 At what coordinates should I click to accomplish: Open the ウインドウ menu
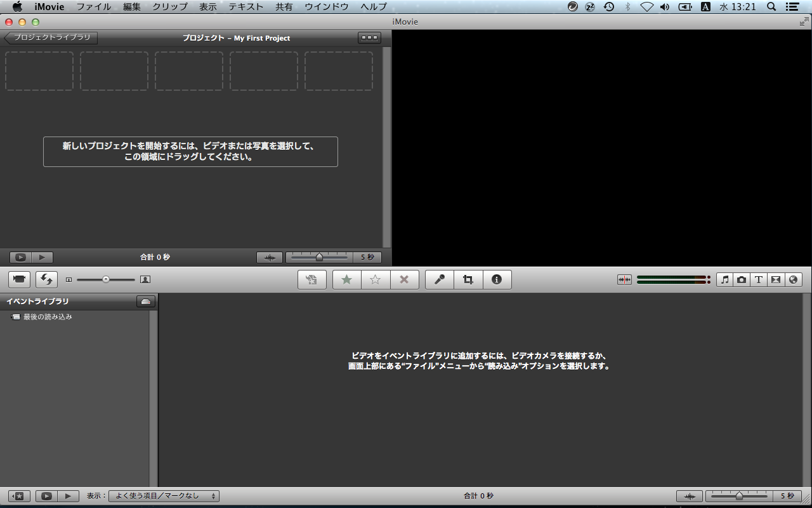(327, 7)
